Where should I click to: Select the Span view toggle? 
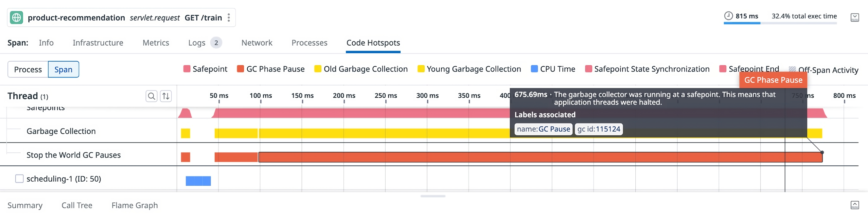[x=63, y=69]
